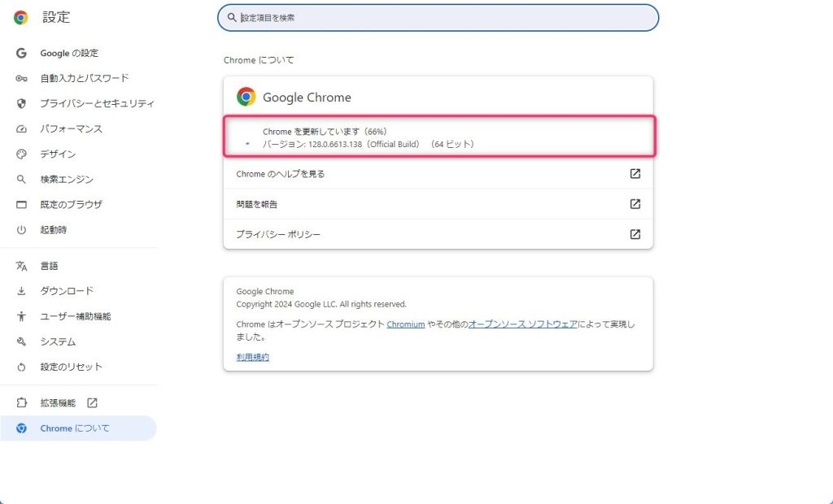Click the パフォーマンス gauge icon
The height and width of the screenshot is (504, 833).
click(x=22, y=128)
